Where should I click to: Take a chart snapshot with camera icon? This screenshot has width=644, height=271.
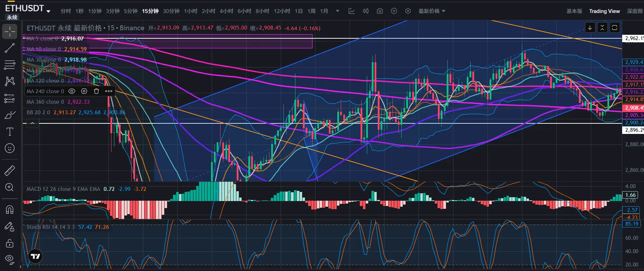tap(380, 11)
